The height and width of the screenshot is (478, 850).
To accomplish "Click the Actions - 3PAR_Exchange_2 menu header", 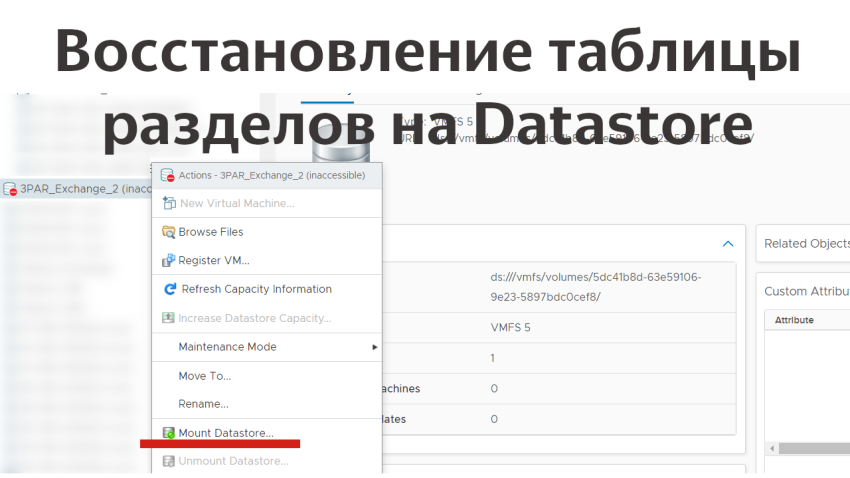I will coord(267,176).
